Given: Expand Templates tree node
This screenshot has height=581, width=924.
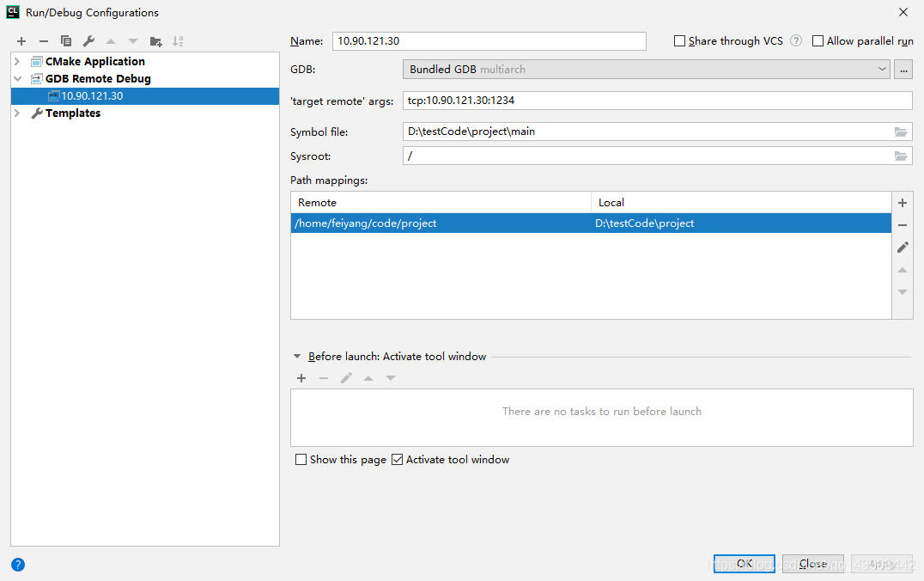Looking at the screenshot, I should coord(17,113).
